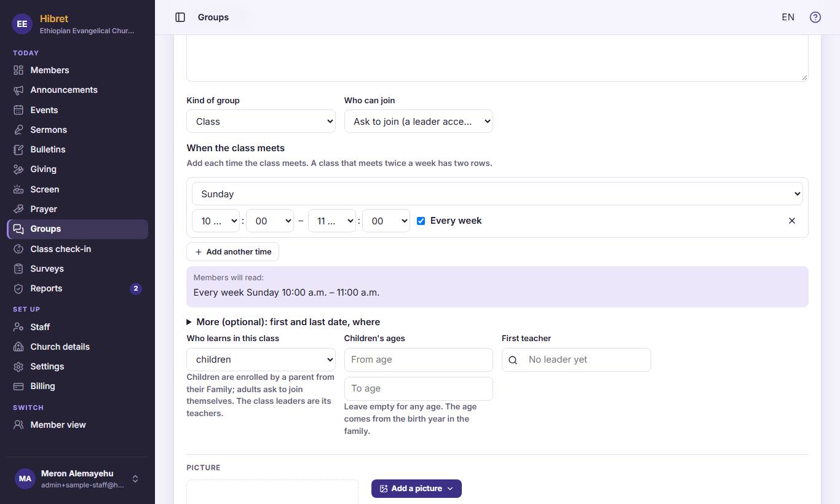
Task: Click the Billing card icon
Action: coord(18,386)
